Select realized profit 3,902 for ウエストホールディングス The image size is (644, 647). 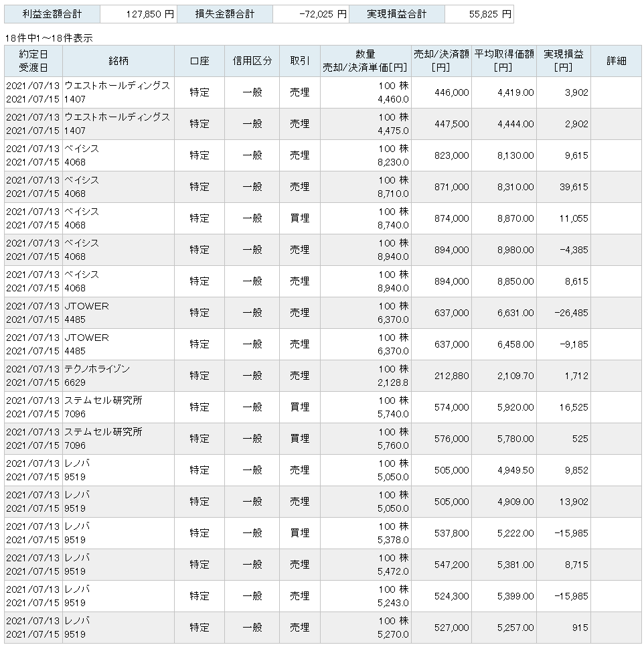tap(576, 92)
